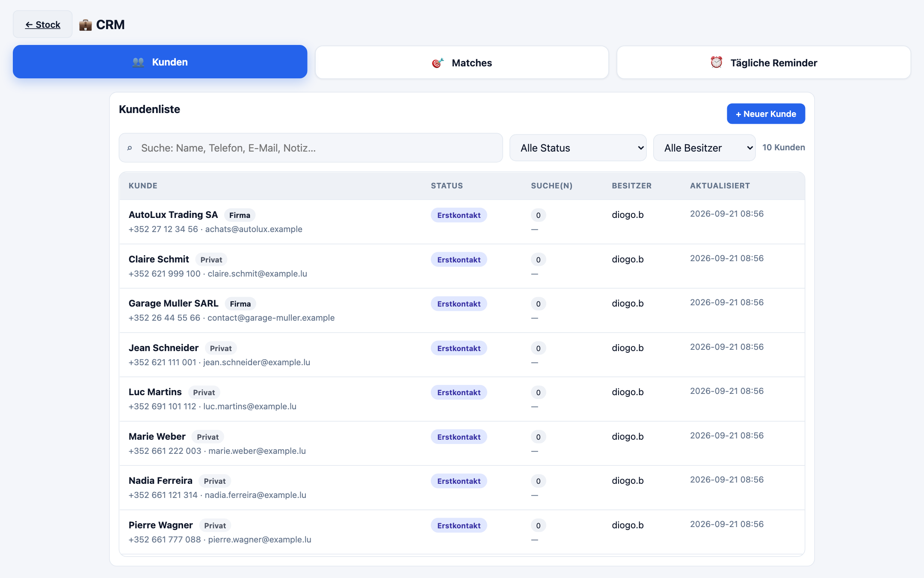Click the search count 0 for Claire Schmit
The height and width of the screenshot is (578, 924).
[538, 259]
